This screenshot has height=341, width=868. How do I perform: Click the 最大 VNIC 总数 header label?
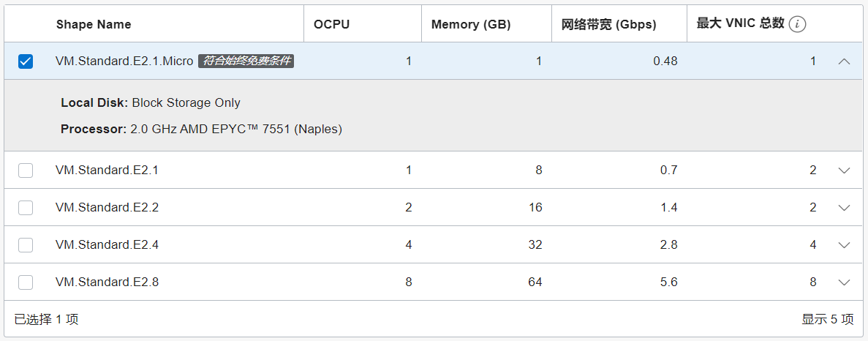point(740,23)
